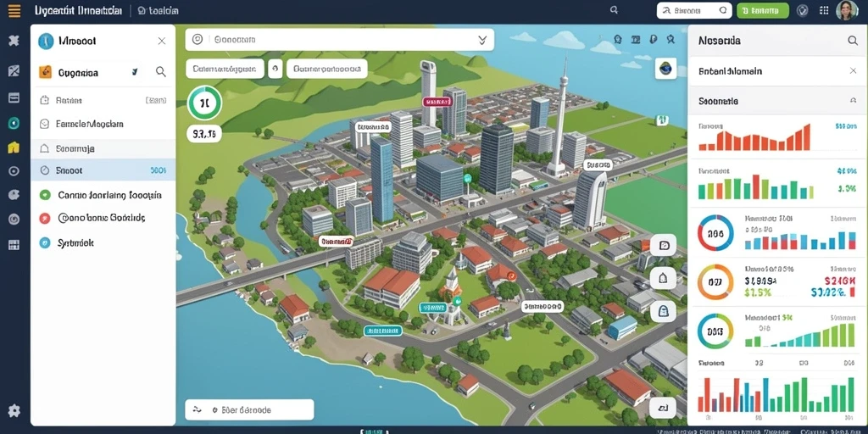
Task: Click the green button in the top bar
Action: point(763,10)
